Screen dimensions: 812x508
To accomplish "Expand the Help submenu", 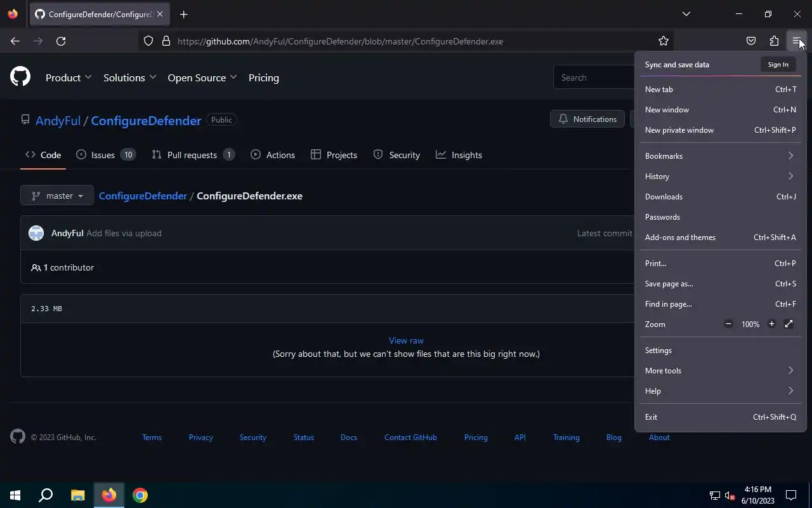I will pyautogui.click(x=720, y=391).
